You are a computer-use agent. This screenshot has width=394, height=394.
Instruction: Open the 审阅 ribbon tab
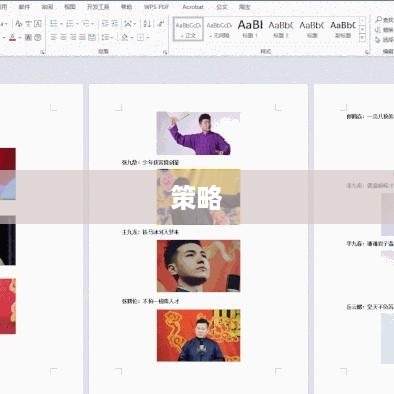pos(47,7)
